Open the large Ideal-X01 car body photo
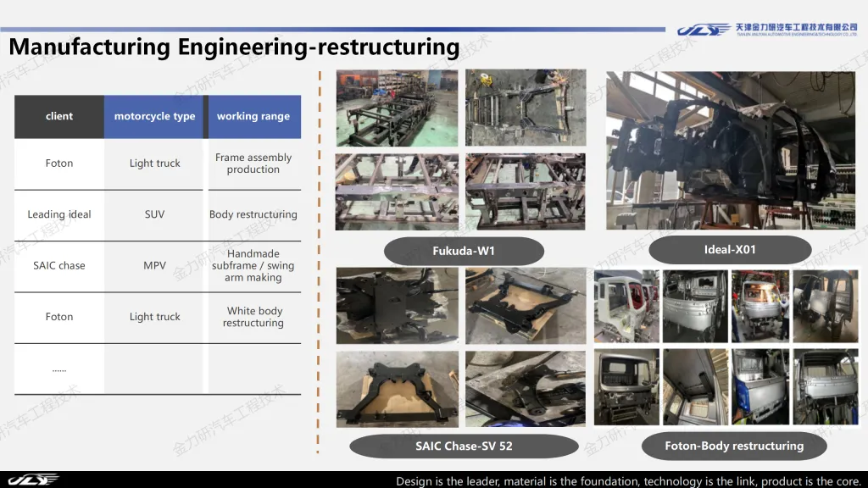This screenshot has height=488, width=868. [730, 150]
